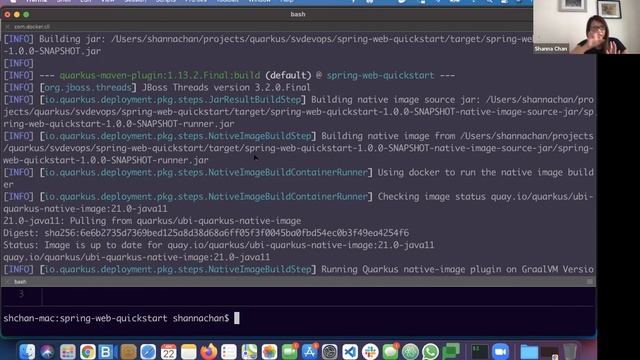Open Zoom from the Dock
This screenshot has width=640, height=360.
pos(500,351)
